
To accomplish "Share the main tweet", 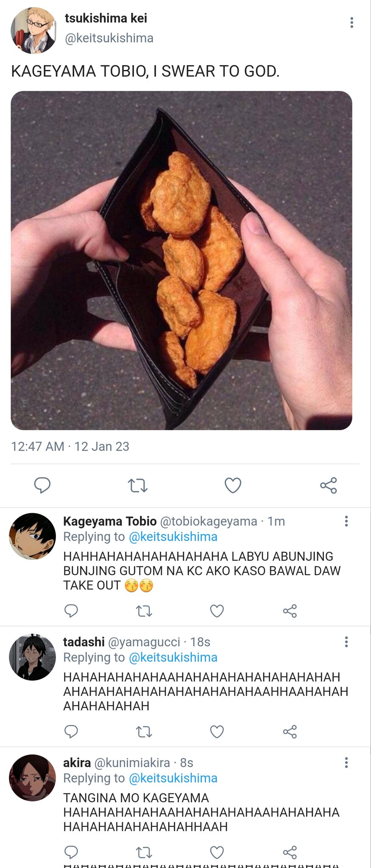I will click(329, 485).
